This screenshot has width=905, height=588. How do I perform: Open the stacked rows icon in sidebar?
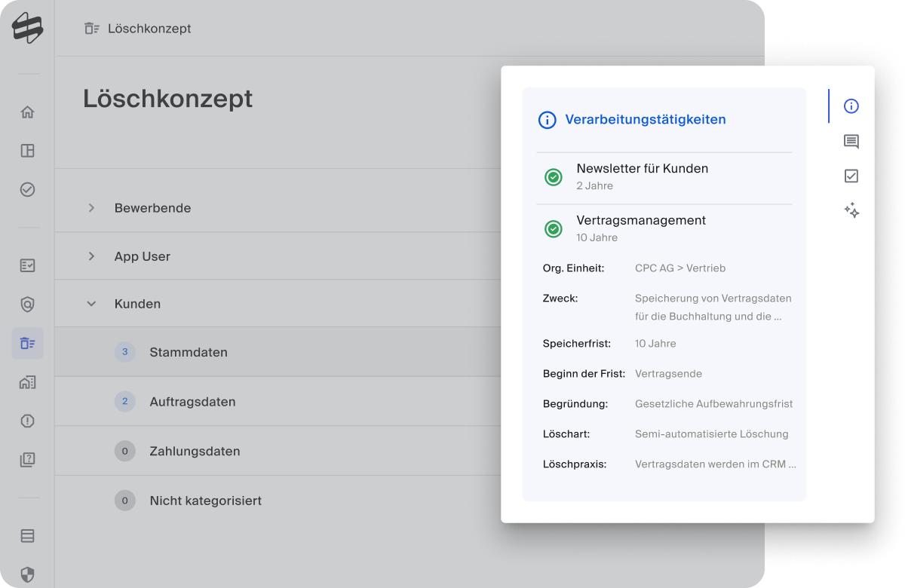[x=27, y=536]
